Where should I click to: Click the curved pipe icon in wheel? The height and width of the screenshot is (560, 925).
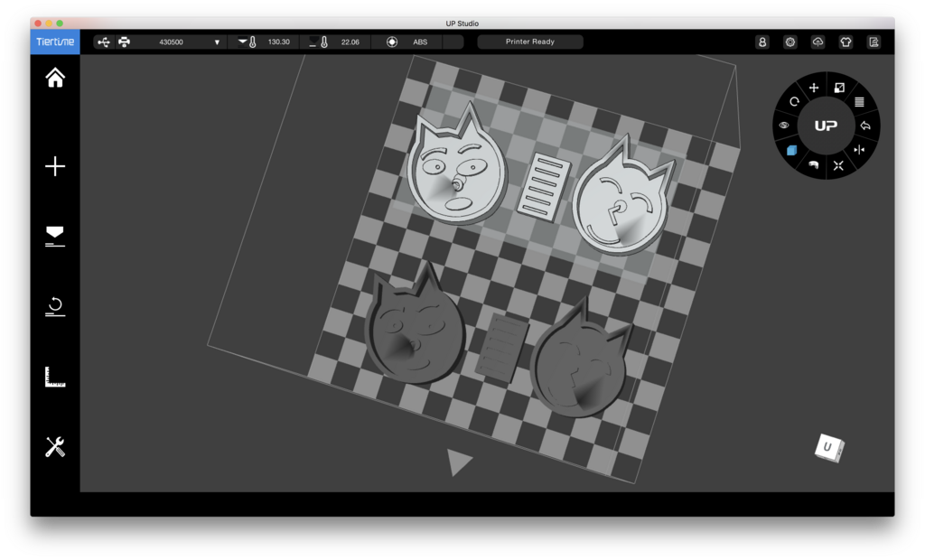(813, 164)
